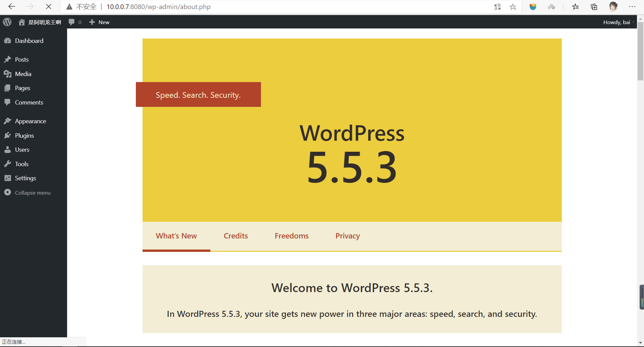The image size is (644, 347).
Task: Stop page loading with the X button
Action: click(49, 7)
